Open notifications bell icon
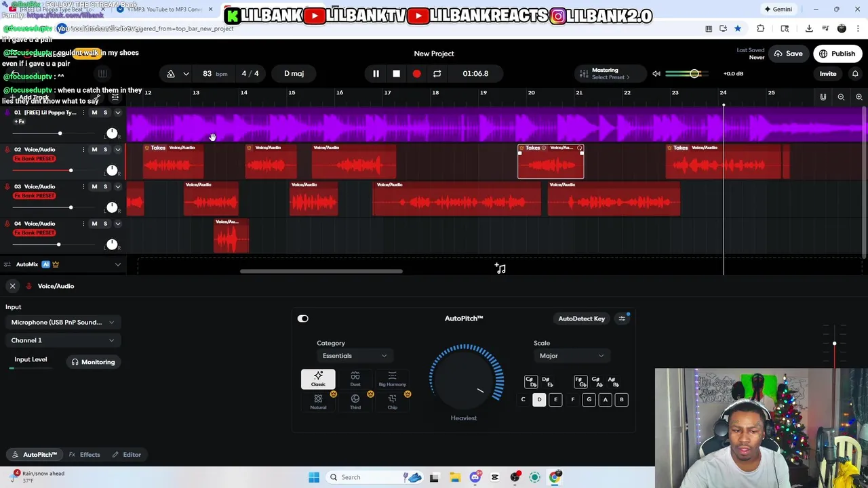The width and height of the screenshot is (868, 488). pyautogui.click(x=855, y=74)
